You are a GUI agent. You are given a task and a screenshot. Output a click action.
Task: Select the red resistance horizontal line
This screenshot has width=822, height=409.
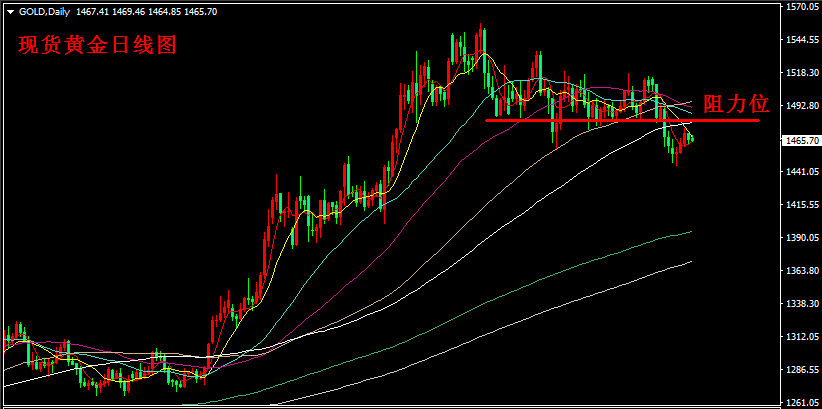[x=622, y=121]
